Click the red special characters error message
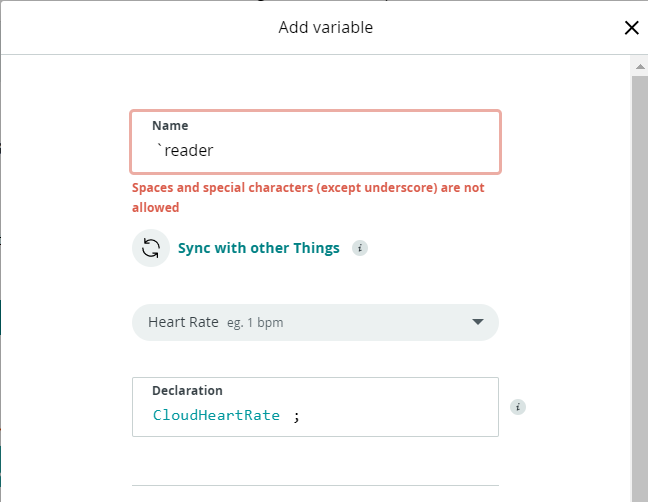648x502 pixels. pos(308,197)
